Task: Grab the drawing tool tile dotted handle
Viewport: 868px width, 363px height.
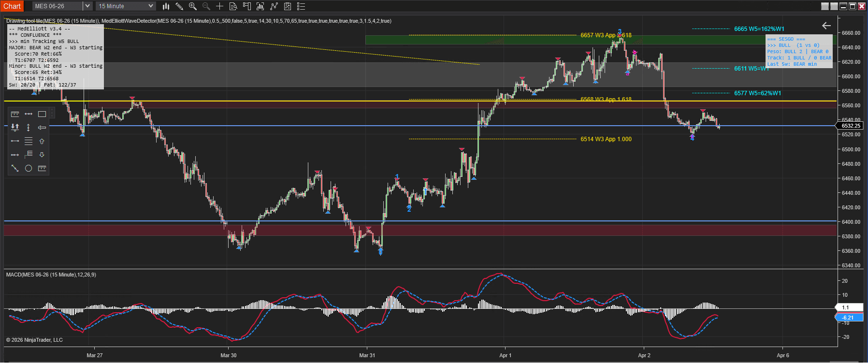Action: [x=52, y=114]
